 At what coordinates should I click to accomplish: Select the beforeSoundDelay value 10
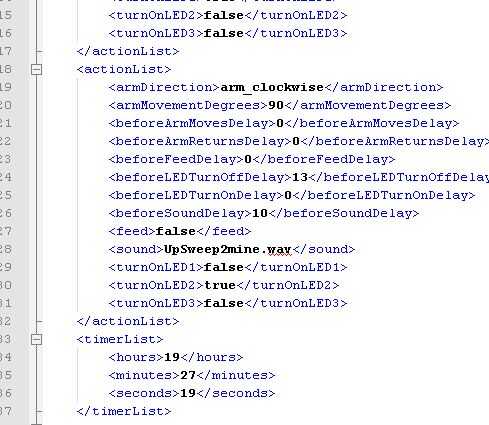[x=260, y=213]
